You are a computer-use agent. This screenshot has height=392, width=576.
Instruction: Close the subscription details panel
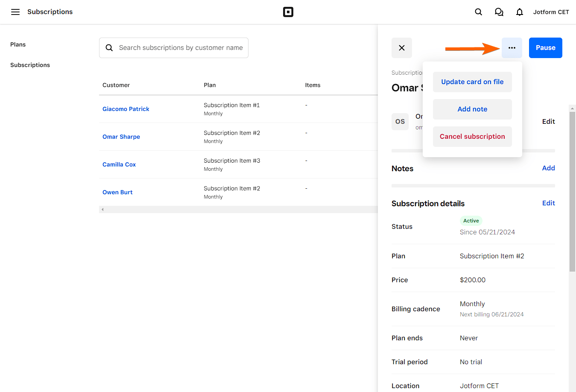click(402, 48)
